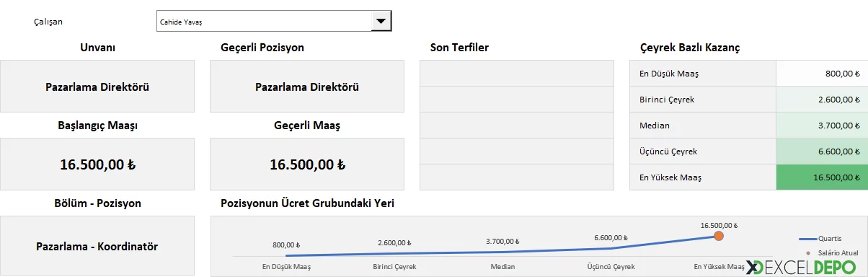Click the ExcelDepo logo watermark
The image size is (868, 277).
(x=805, y=267)
